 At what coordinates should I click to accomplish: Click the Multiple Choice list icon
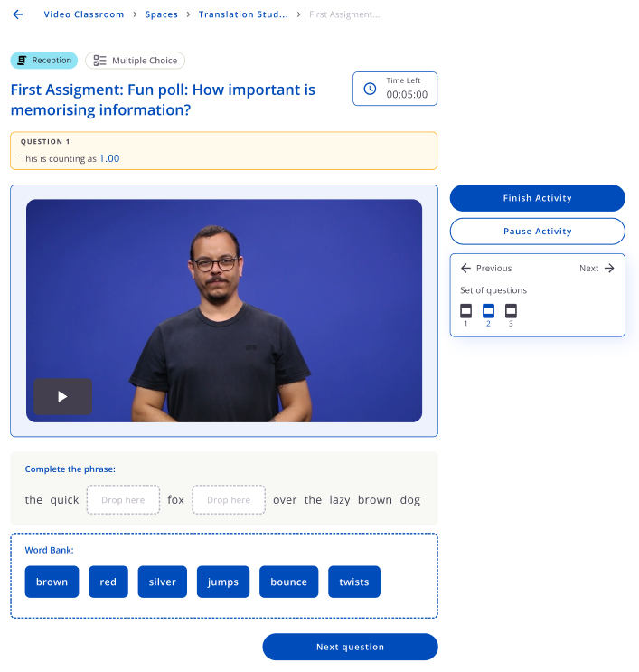(x=99, y=61)
